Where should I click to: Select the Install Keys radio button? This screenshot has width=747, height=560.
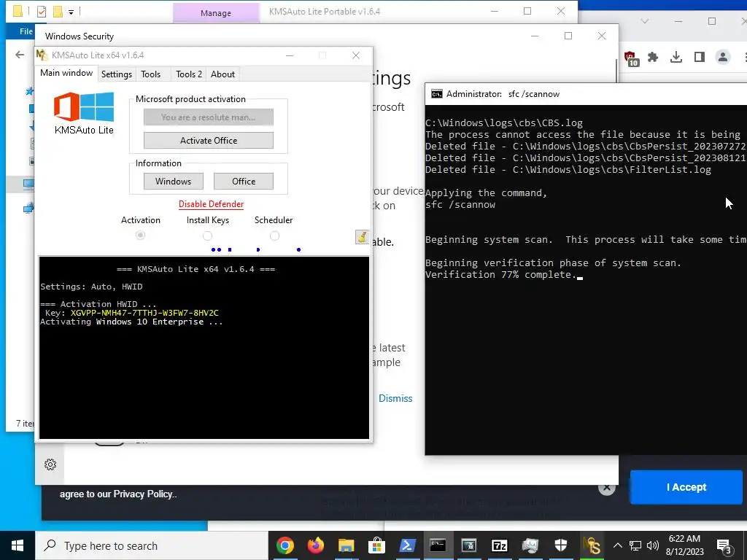tap(207, 236)
